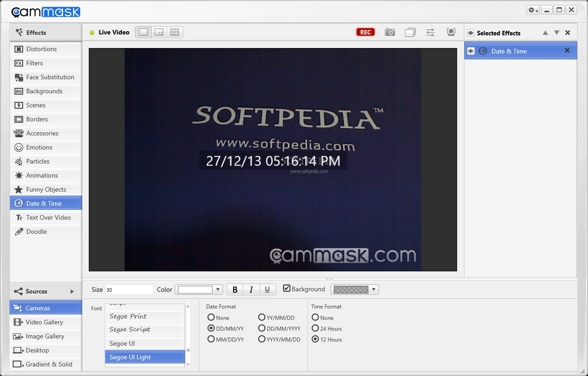Screen dimensions: 588x376
Task: Toggle visibility of all selected effects
Action: pos(471,33)
